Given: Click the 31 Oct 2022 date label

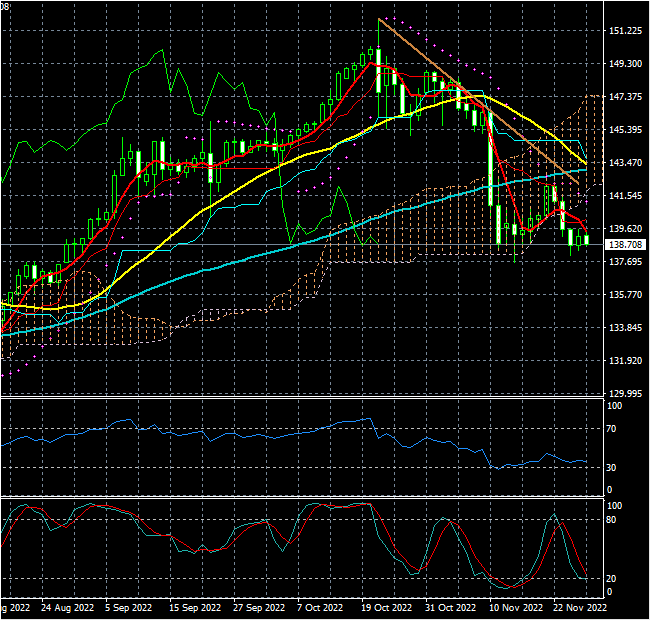Looking at the screenshot, I should point(450,608).
